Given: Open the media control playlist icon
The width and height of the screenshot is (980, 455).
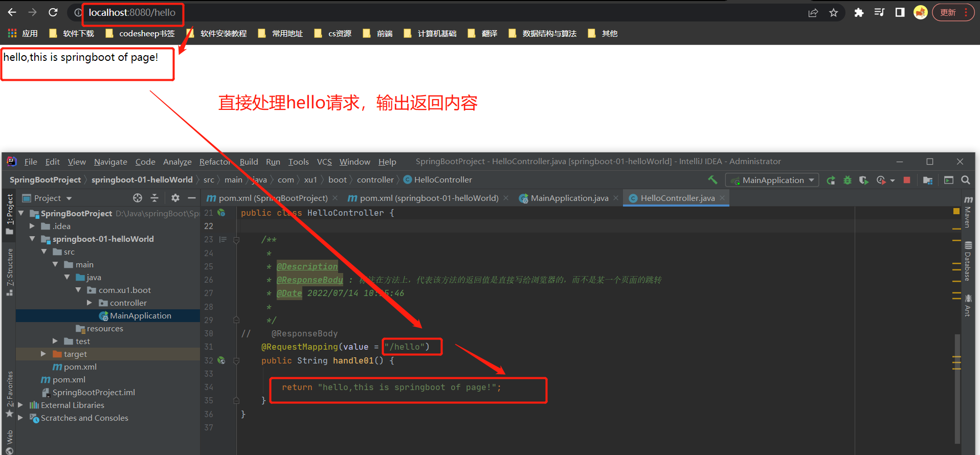Looking at the screenshot, I should 879,12.
